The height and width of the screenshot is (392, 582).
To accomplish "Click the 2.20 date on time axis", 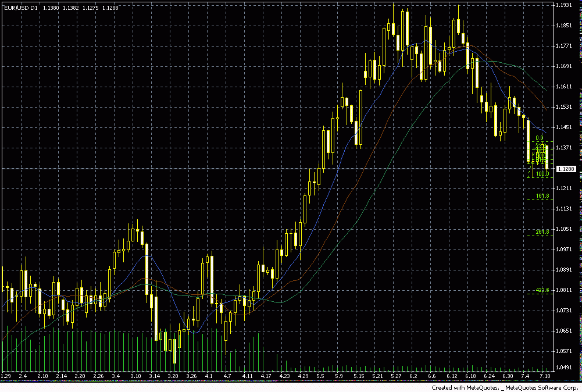I will click(80, 376).
